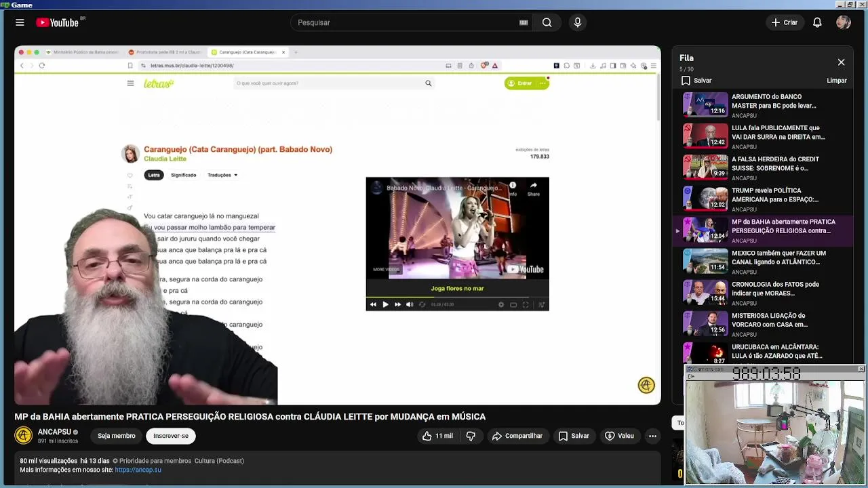This screenshot has height=488, width=868.
Task: Share the video with Compartilhar
Action: point(517,436)
